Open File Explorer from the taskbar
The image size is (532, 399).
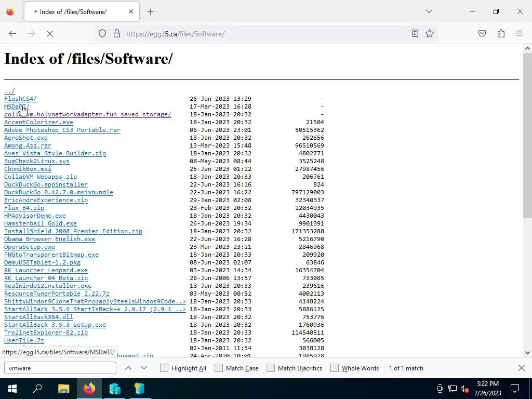pyautogui.click(x=63, y=389)
